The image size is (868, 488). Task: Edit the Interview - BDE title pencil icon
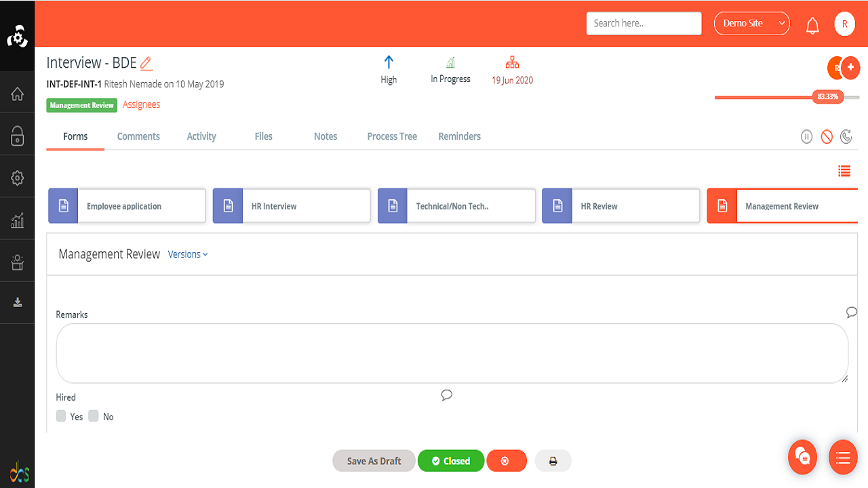click(x=146, y=64)
